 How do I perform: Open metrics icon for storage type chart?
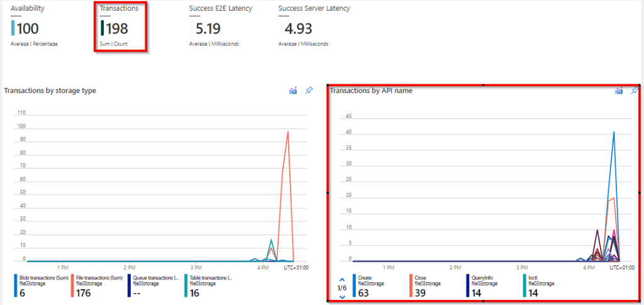[x=293, y=91]
